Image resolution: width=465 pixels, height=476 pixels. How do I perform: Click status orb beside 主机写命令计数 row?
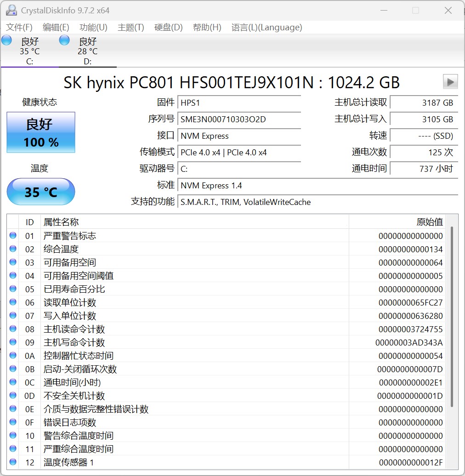pos(13,342)
